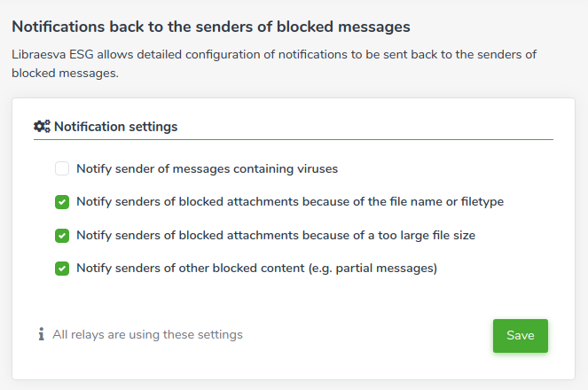Click the 'Notifications back to the senders' page title
The width and height of the screenshot is (588, 390).
[x=211, y=27]
